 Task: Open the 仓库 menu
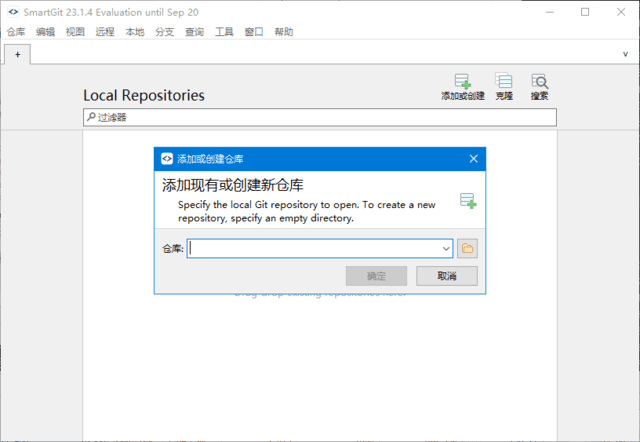[x=16, y=32]
